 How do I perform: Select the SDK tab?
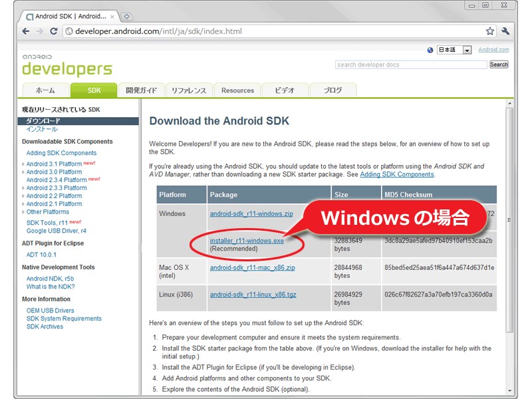click(94, 90)
